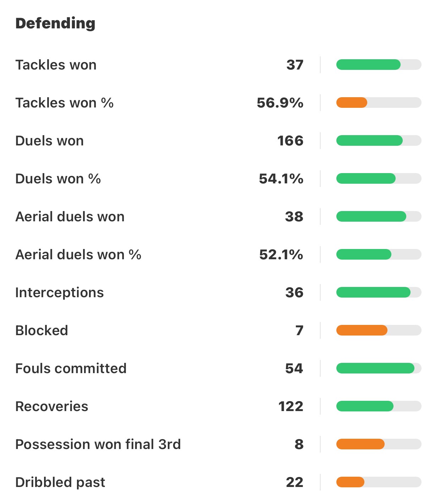
Task: Select the Fouls committed label
Action: tap(71, 369)
